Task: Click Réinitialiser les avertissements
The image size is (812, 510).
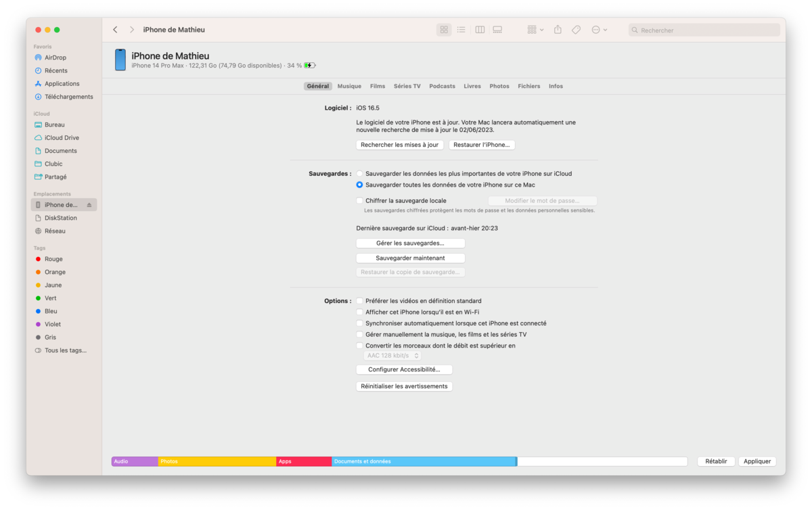Action: 405,386
